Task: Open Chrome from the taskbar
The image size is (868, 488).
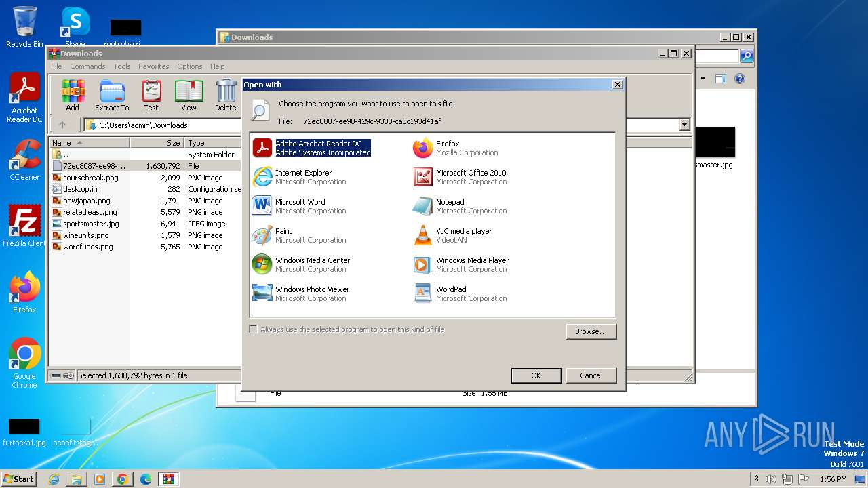Action: click(x=123, y=479)
